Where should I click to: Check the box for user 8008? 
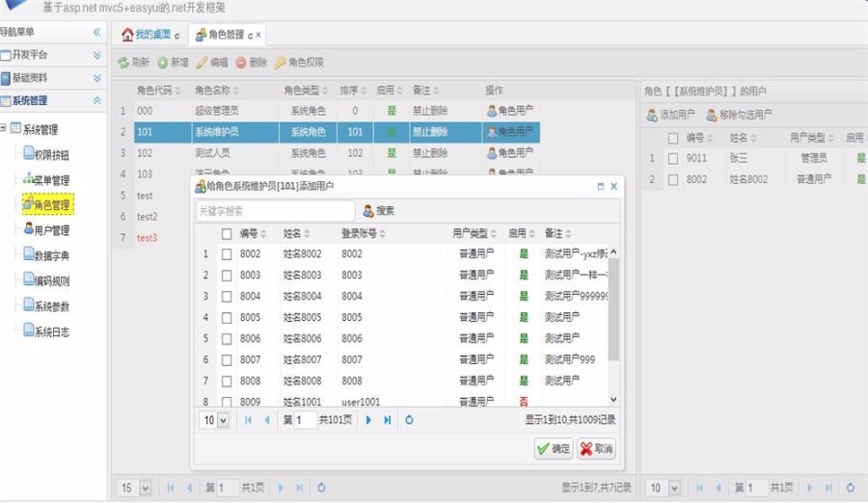click(227, 382)
